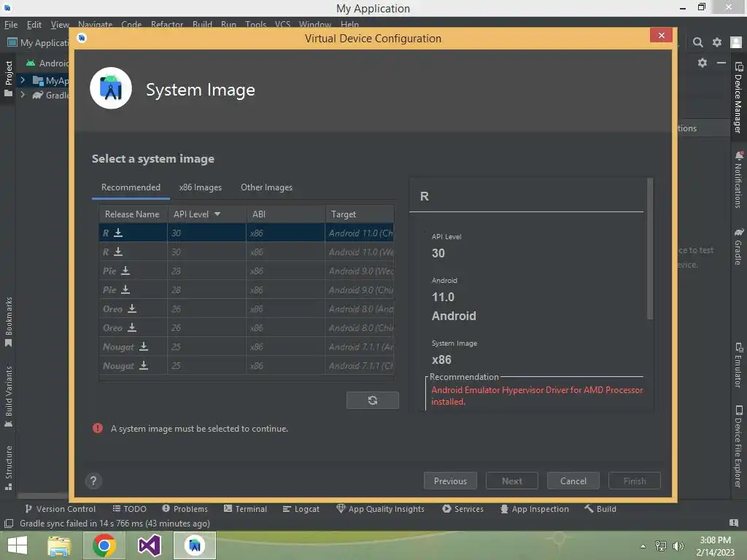Switch to the x86 Images tab
The height and width of the screenshot is (560, 747).
(x=200, y=187)
